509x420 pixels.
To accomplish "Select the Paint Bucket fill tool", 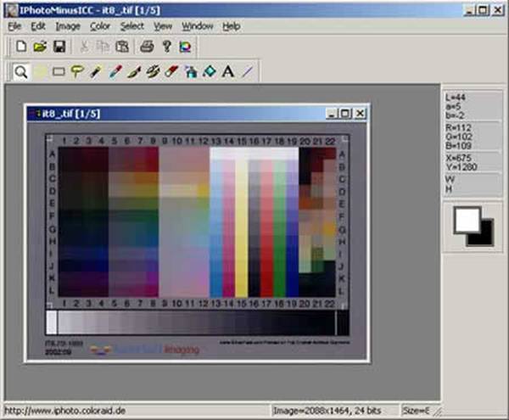I will (209, 72).
